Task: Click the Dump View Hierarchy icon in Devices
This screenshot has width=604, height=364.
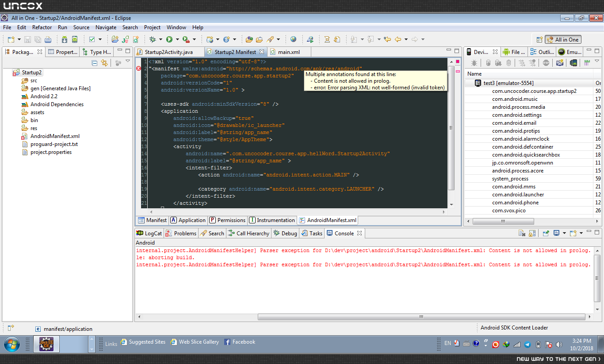Action: 573,63
